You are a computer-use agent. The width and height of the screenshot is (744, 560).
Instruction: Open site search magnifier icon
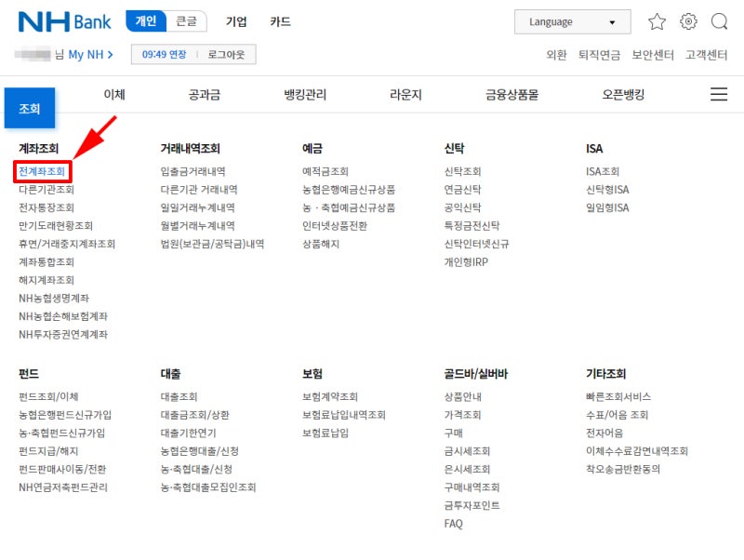coord(719,21)
